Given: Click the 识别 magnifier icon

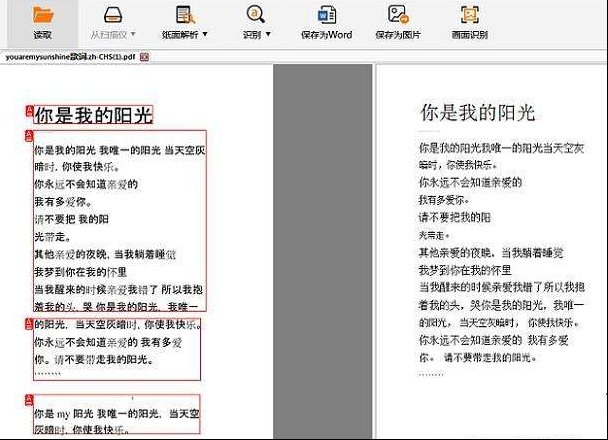Looking at the screenshot, I should [x=256, y=14].
